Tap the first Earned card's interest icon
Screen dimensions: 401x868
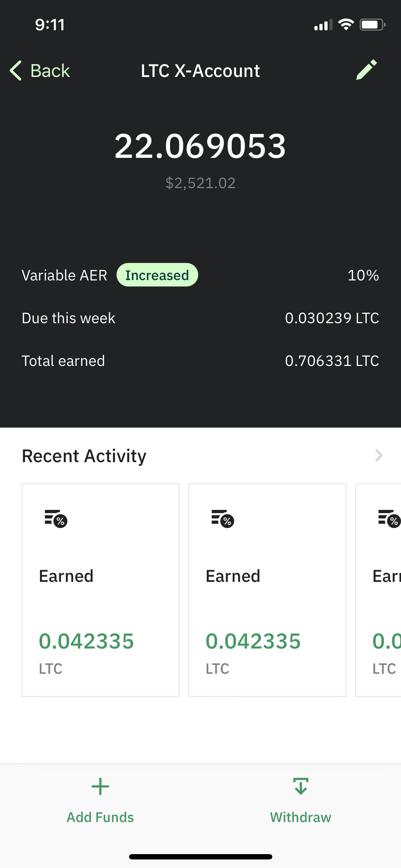coord(56,519)
